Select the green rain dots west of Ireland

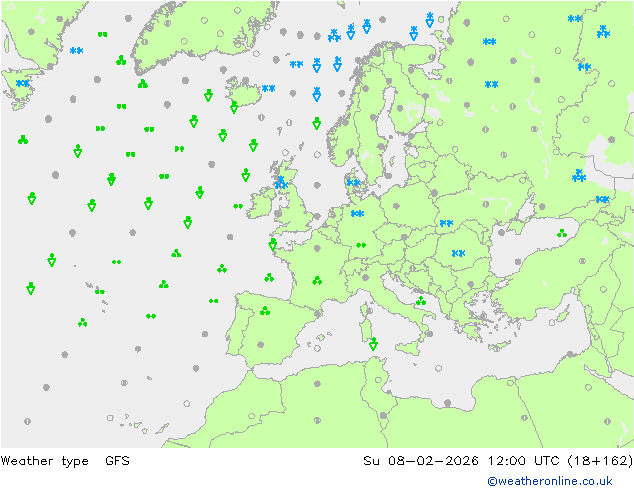click(x=238, y=206)
